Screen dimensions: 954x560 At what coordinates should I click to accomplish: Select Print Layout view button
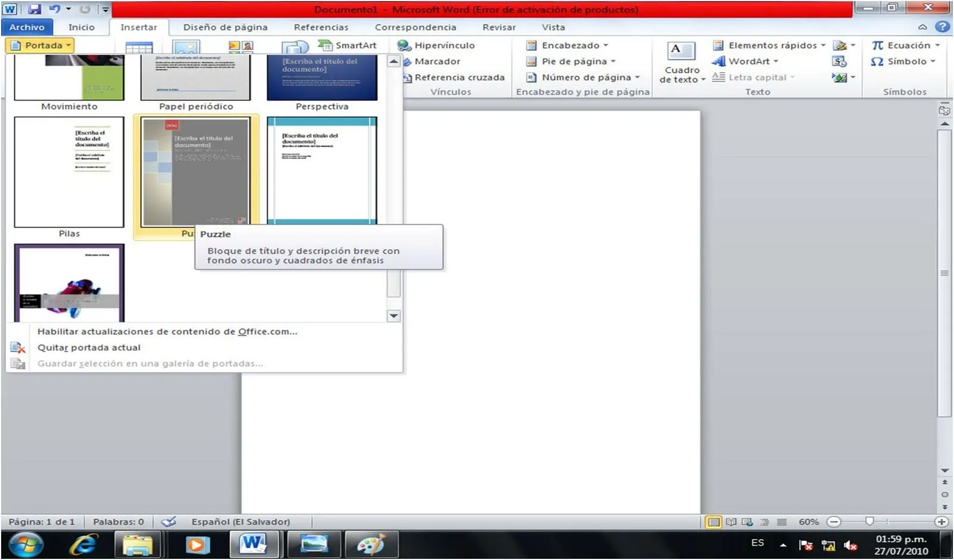[713, 522]
